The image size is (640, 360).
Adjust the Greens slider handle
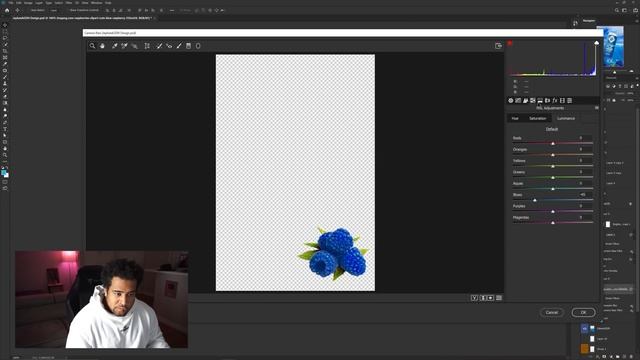(553, 178)
